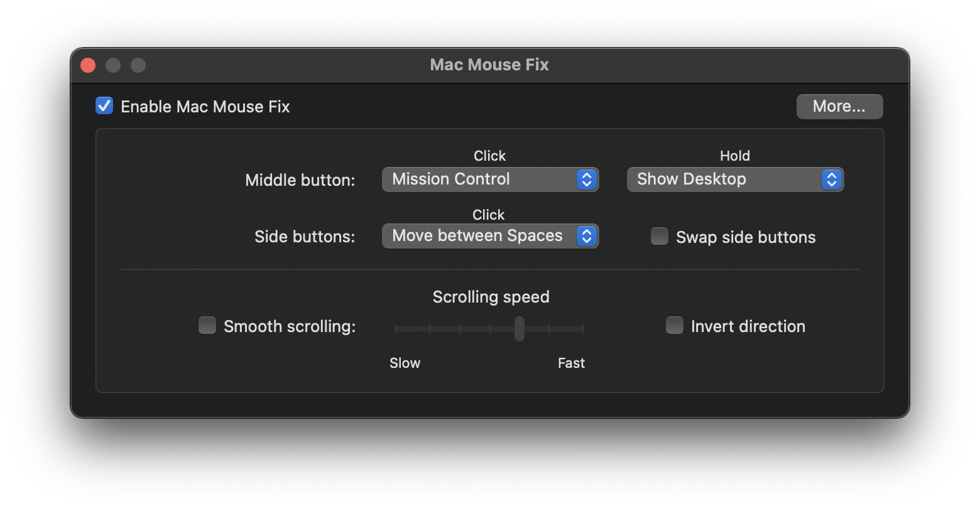This screenshot has width=980, height=511.
Task: Disable the Enable Mac Mouse Fix checkbox
Action: coord(104,106)
